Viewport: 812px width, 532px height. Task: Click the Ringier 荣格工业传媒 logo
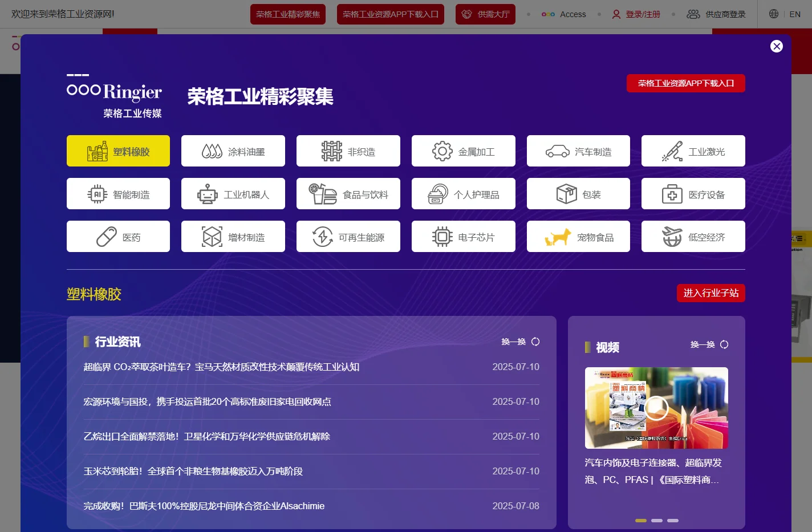(115, 96)
